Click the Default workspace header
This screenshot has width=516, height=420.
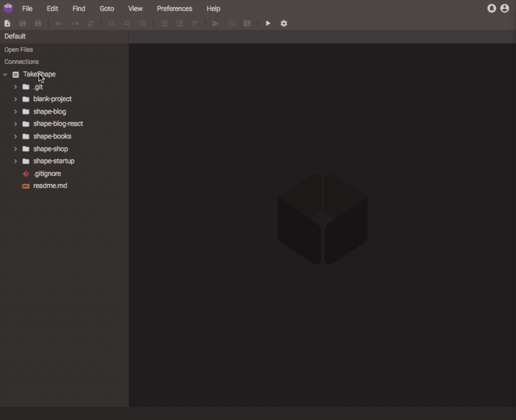coord(15,36)
